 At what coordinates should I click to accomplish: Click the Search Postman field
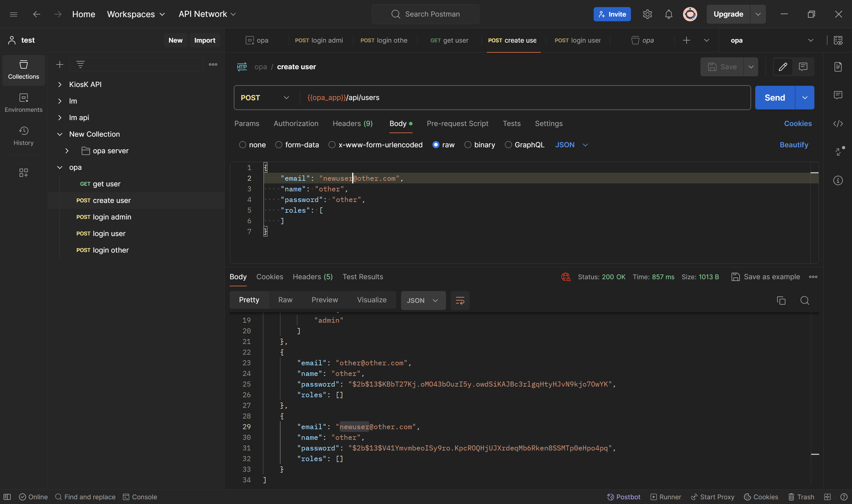tap(425, 14)
